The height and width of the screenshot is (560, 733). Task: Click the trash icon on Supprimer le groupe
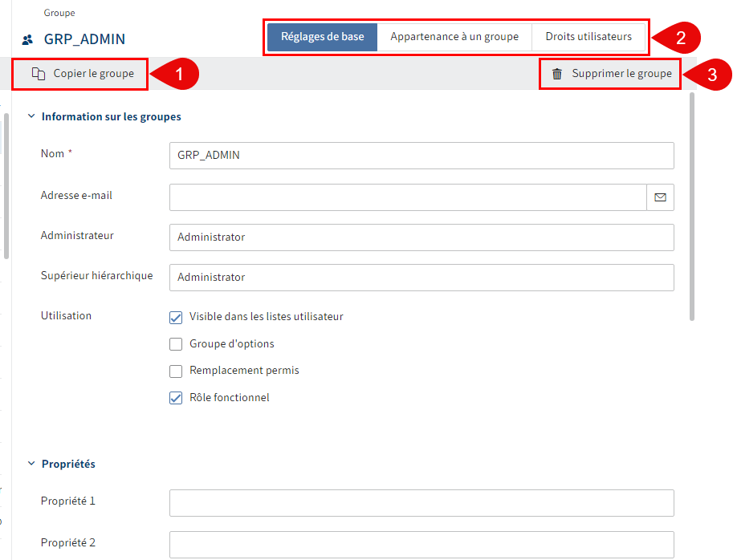[x=556, y=73]
